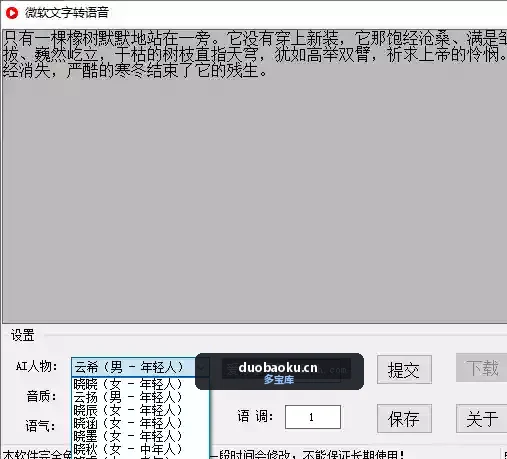Click the 设置 group label
Screen dimensions: 507x459
[x=23, y=335]
